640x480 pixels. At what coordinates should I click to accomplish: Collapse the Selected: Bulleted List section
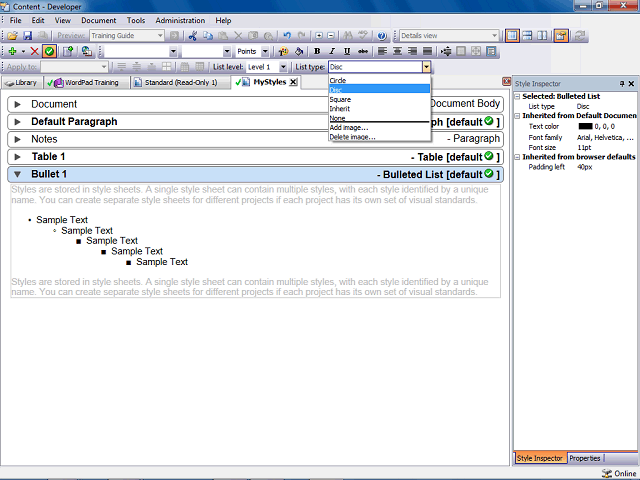pos(517,97)
